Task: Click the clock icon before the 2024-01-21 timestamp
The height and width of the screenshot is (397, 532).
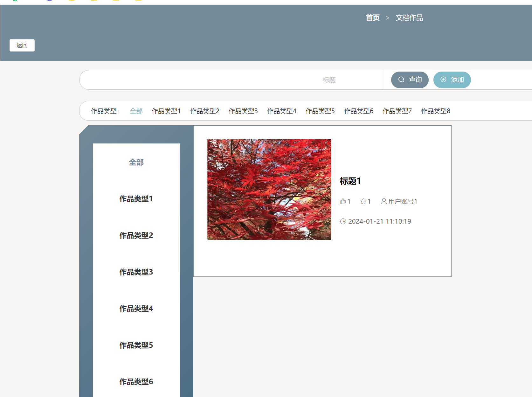Action: [x=343, y=221]
